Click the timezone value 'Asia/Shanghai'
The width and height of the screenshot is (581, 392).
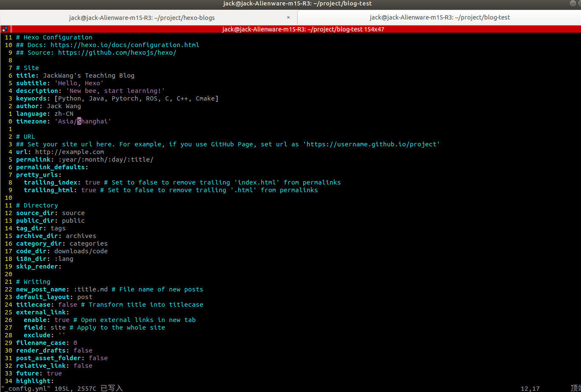(83, 121)
